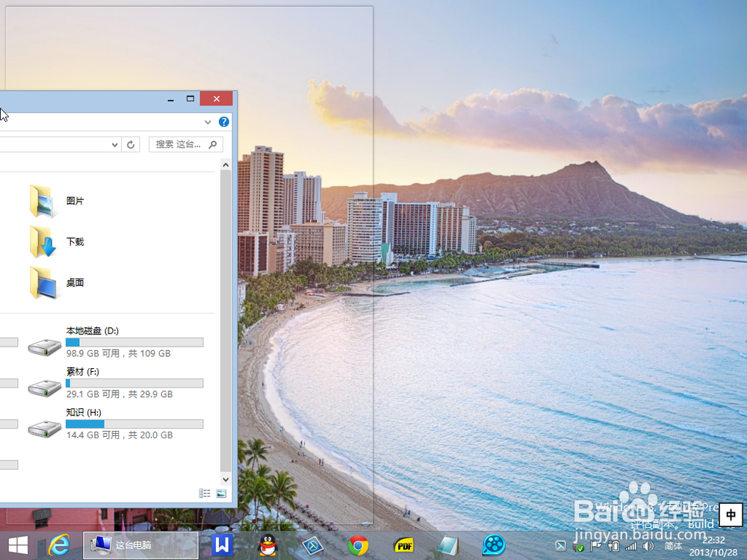The image size is (747, 560).
Task: Switch to details view in the status bar
Action: pos(204,494)
